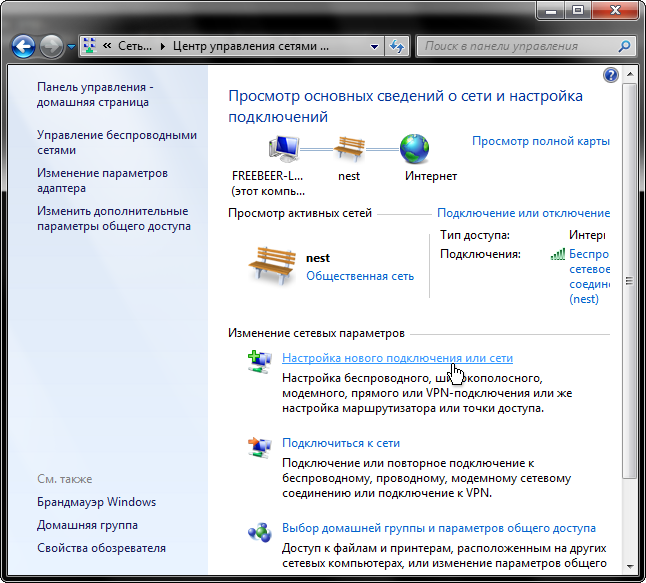The width and height of the screenshot is (646, 583).
Task: Expand the arrow after the 'Сеть...' breadcrumb
Action: [x=163, y=46]
